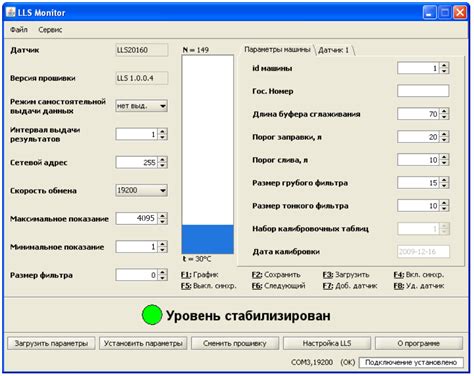Increase the Длина буфера сглаживания value

tap(444, 111)
